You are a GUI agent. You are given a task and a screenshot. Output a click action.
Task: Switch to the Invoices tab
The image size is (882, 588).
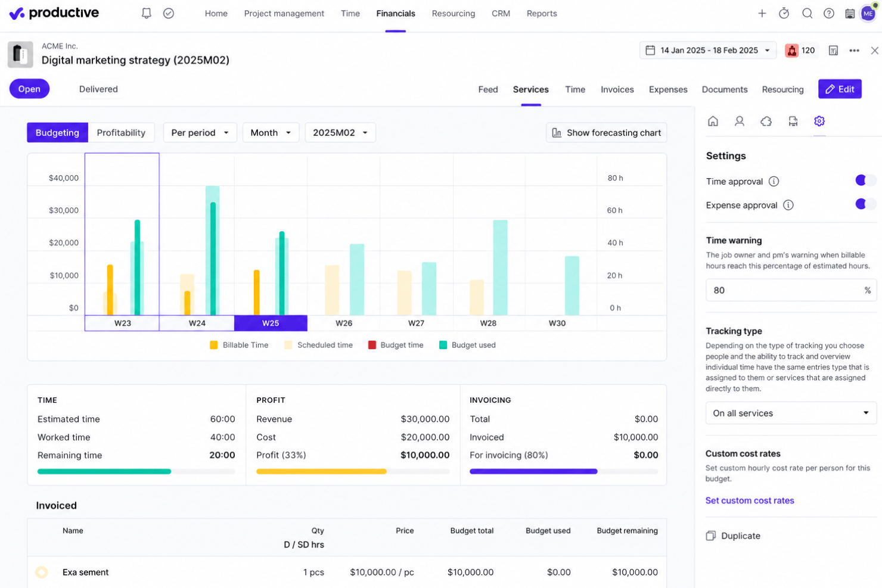click(x=617, y=89)
